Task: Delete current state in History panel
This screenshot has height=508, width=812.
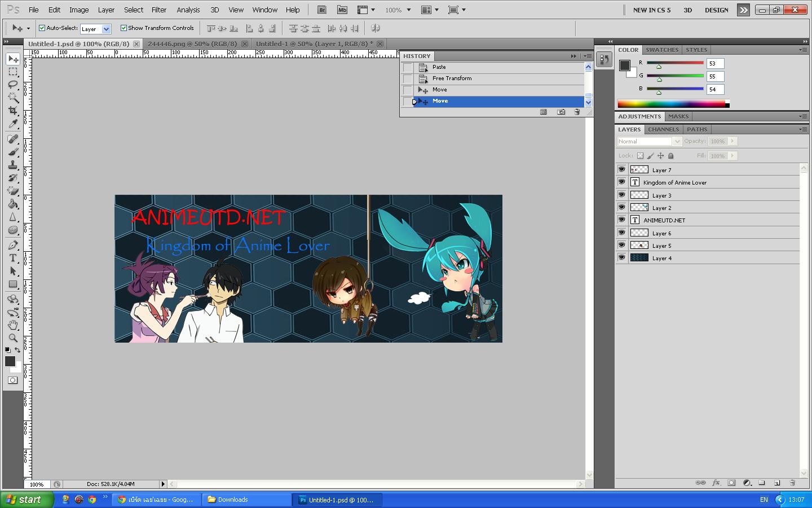Action: point(577,112)
